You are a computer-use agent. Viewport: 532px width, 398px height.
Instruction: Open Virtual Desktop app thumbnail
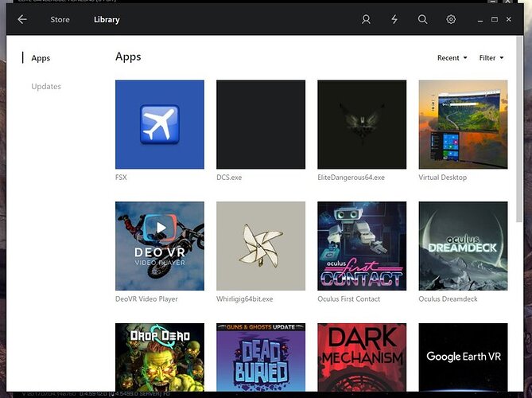[x=463, y=124]
